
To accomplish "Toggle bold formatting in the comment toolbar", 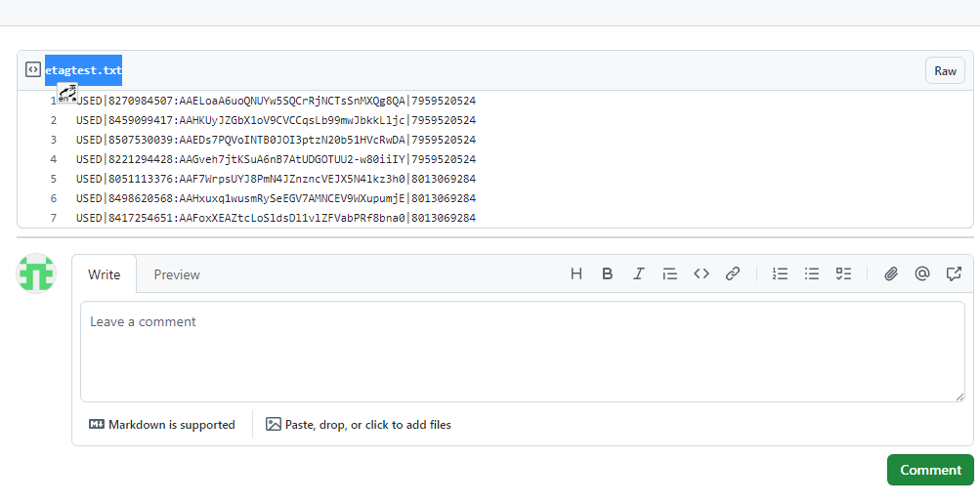I will pyautogui.click(x=607, y=274).
